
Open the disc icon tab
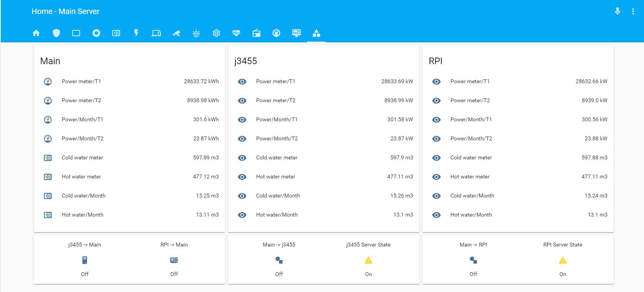tap(96, 33)
